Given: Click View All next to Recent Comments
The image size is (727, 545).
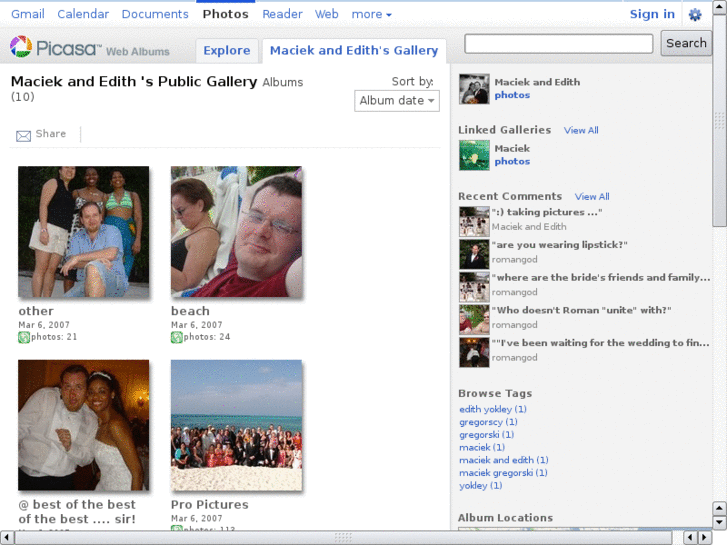Looking at the screenshot, I should tap(592, 197).
